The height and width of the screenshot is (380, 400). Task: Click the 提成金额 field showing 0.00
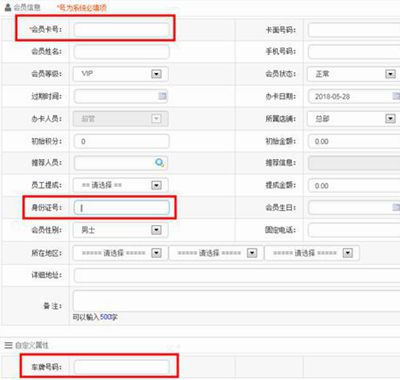pyautogui.click(x=354, y=185)
